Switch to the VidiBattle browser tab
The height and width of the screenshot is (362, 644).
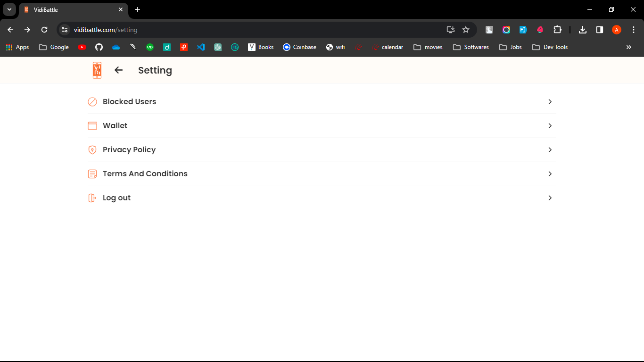coord(73,9)
